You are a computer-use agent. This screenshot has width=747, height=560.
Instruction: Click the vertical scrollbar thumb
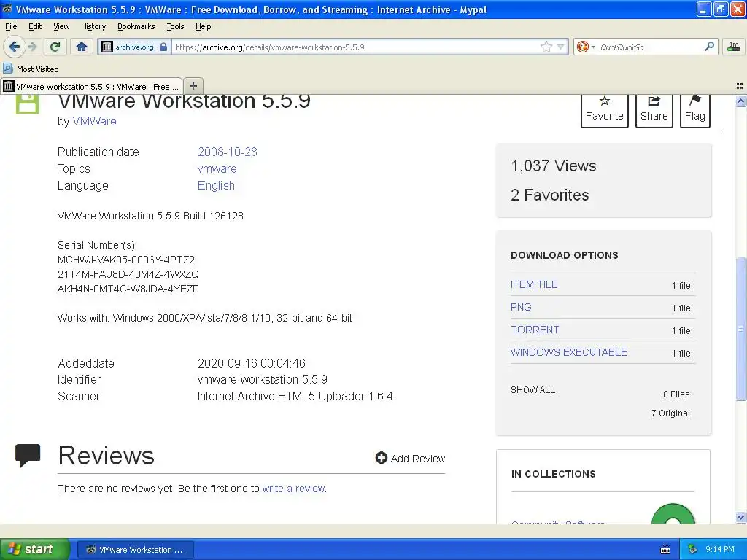pyautogui.click(x=740, y=329)
